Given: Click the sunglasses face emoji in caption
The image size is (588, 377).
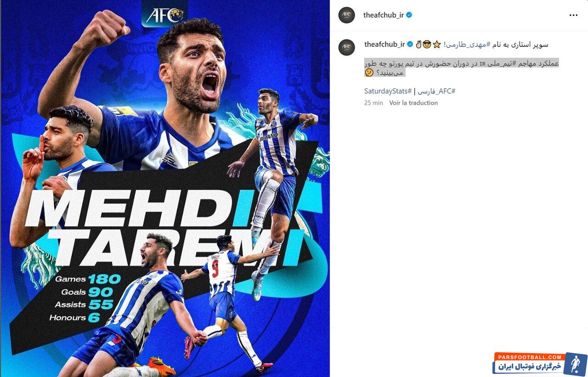Looking at the screenshot, I should [427, 45].
